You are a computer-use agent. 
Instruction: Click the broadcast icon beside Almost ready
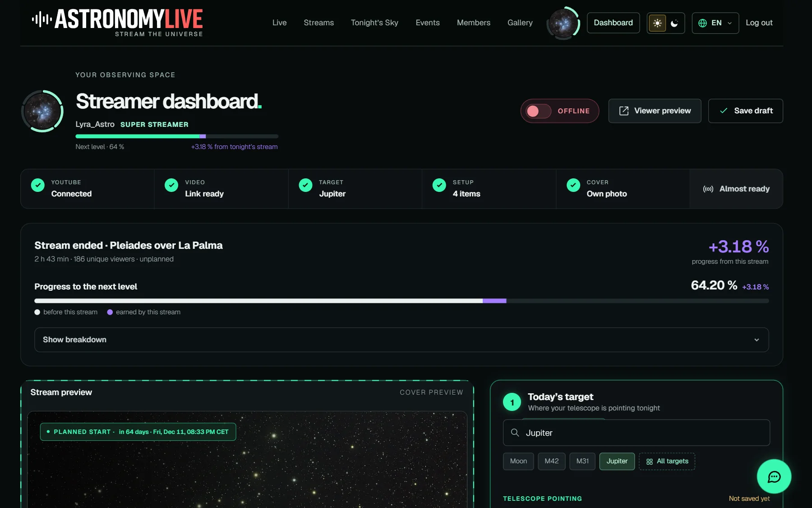[x=708, y=189]
